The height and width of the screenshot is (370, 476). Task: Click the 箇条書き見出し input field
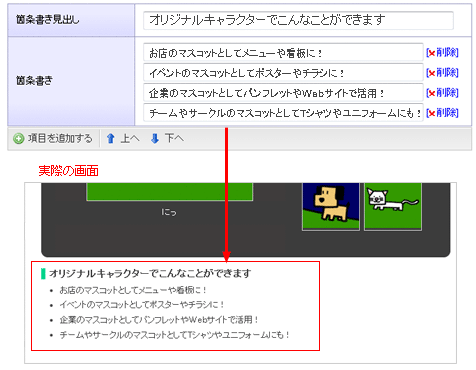(x=298, y=20)
